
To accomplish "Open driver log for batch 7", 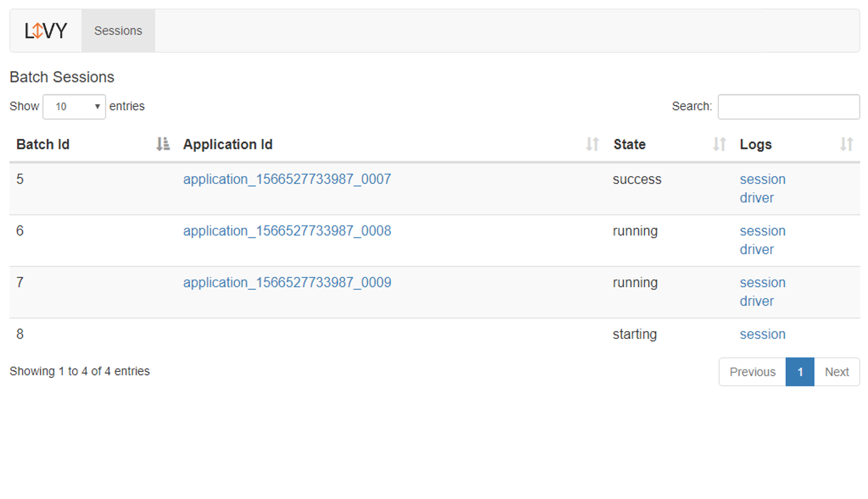I will coord(757,302).
